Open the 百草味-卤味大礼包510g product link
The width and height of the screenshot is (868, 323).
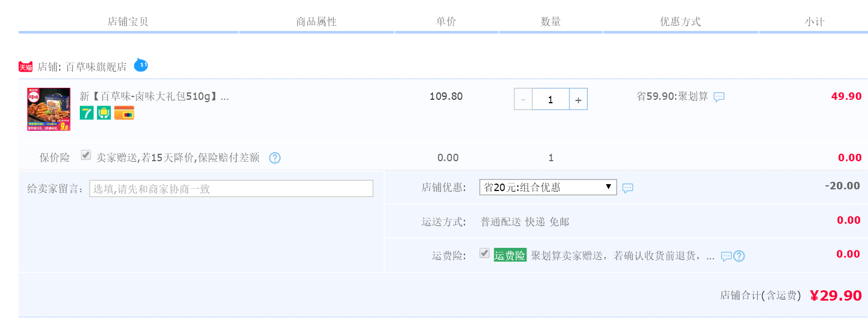point(154,96)
